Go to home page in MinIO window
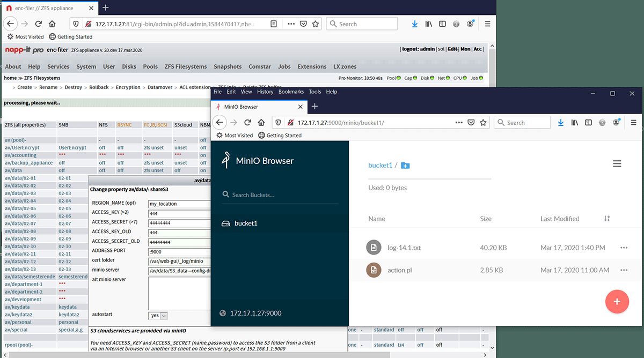This screenshot has width=644, height=358. [261, 123]
